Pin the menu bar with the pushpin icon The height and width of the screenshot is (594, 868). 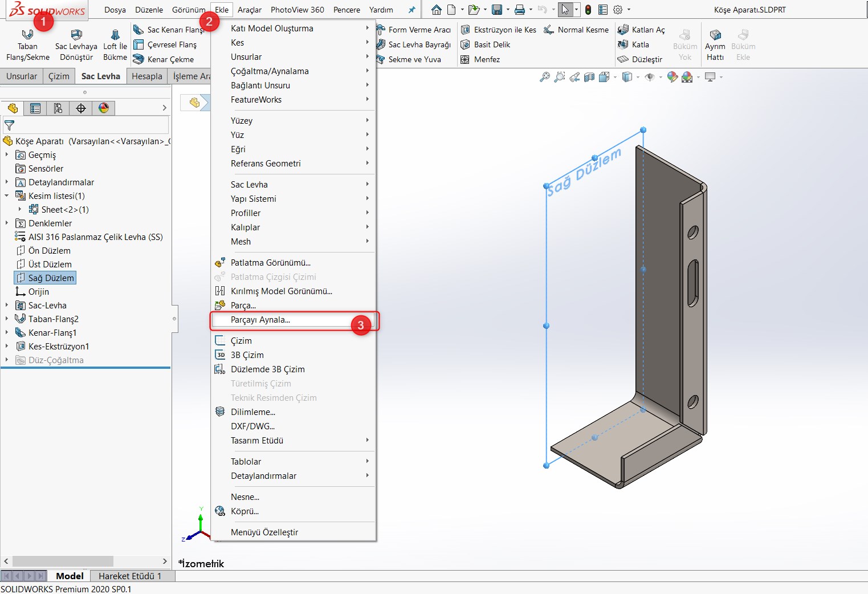click(412, 10)
